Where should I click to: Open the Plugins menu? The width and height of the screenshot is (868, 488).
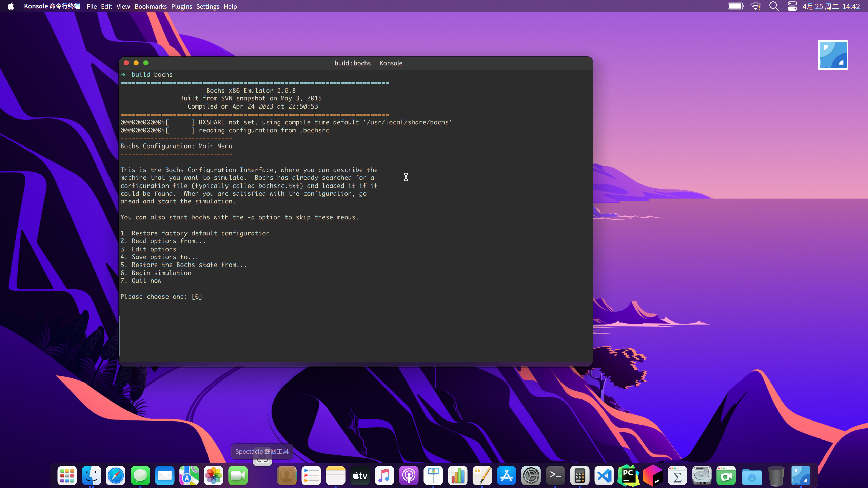pyautogui.click(x=181, y=6)
